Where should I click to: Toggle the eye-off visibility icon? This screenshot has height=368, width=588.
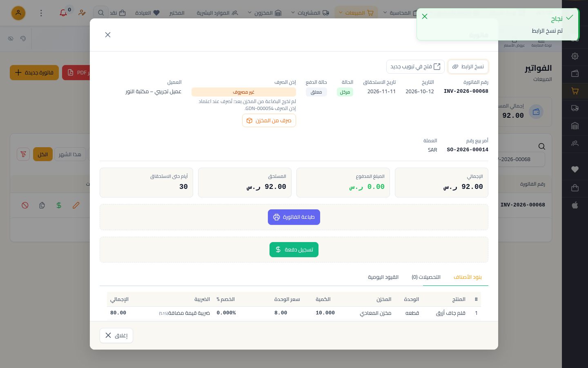(x=11, y=38)
